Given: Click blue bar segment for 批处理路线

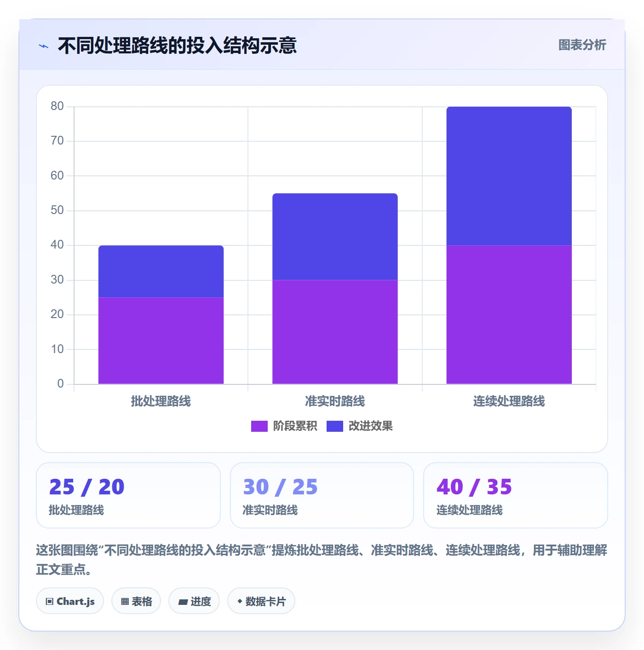Looking at the screenshot, I should (161, 272).
